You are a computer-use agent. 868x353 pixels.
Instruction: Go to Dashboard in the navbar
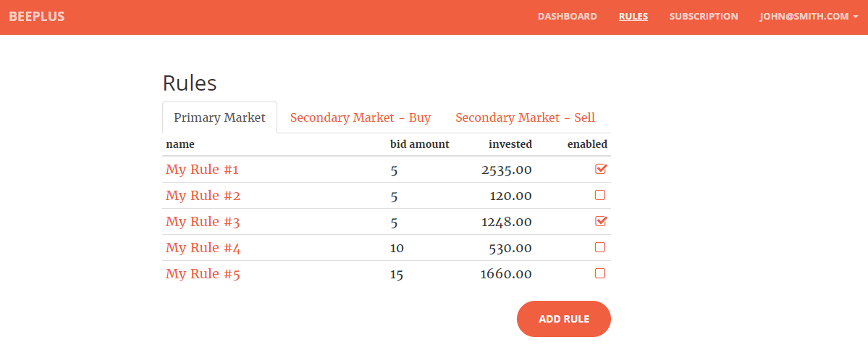(567, 17)
